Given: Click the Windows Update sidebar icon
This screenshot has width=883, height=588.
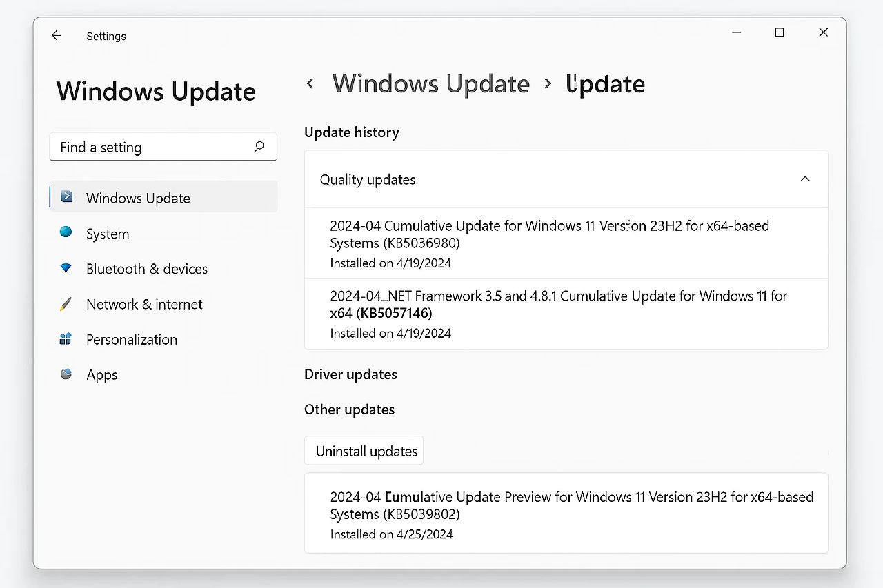Looking at the screenshot, I should [66, 197].
